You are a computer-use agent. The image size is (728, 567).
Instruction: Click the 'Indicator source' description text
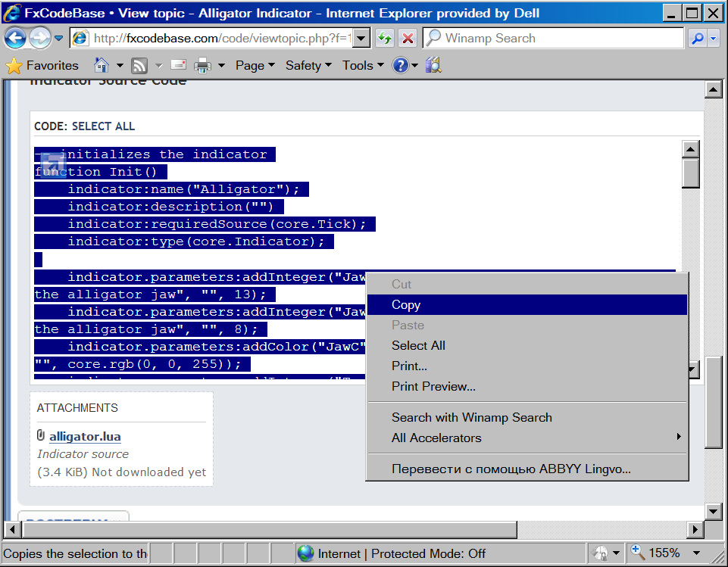83,454
